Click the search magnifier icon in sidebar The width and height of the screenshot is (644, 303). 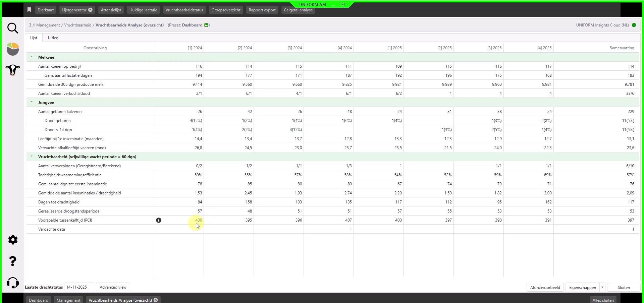coord(13,28)
